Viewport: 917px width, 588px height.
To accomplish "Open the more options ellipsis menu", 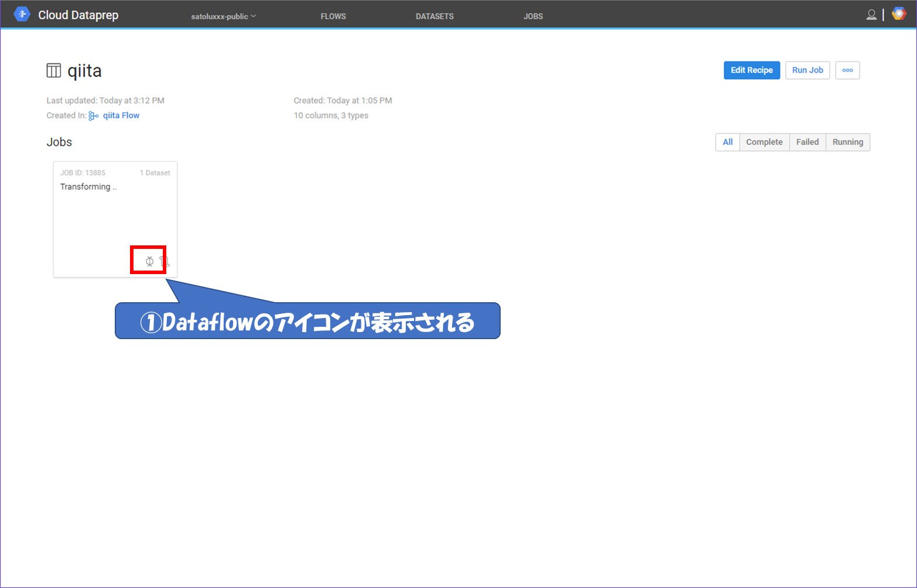I will tap(847, 70).
